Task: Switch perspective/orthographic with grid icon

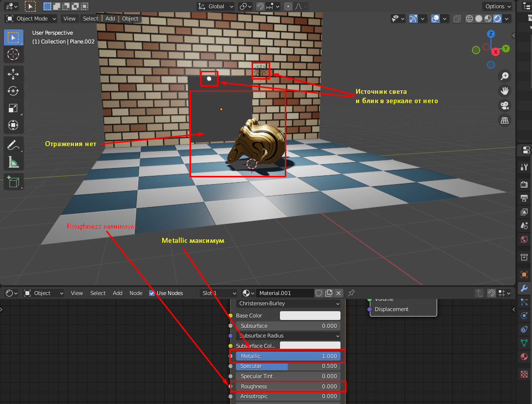Action: coord(505,121)
